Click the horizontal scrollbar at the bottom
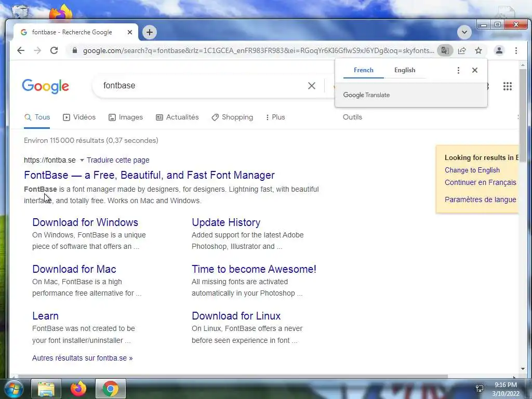532x399 pixels. click(232, 376)
